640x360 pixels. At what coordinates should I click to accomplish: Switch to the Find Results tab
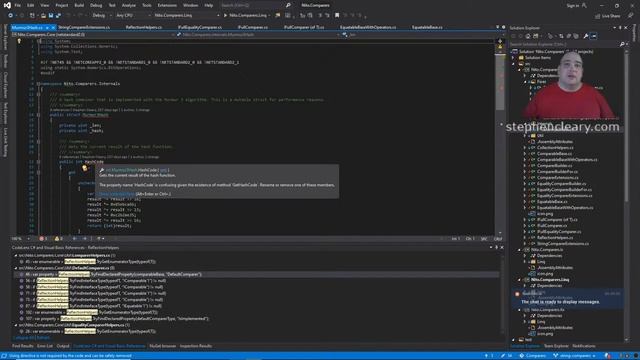[x=23, y=346]
